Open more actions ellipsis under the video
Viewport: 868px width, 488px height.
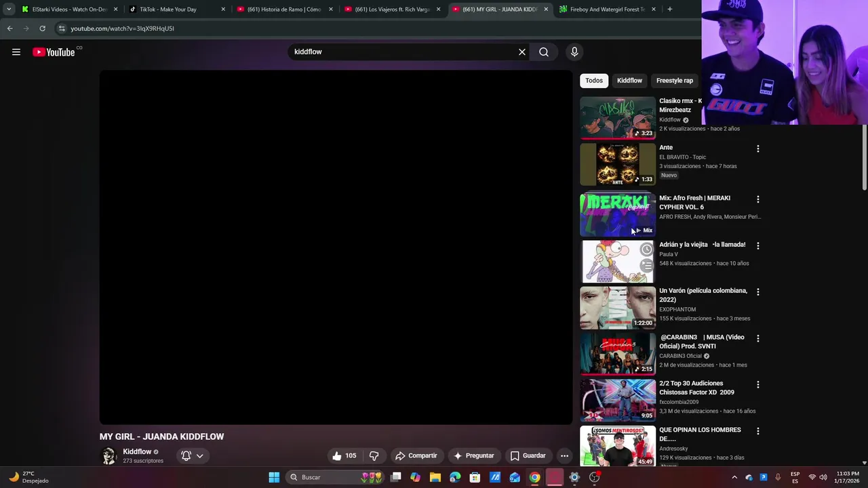click(x=564, y=455)
